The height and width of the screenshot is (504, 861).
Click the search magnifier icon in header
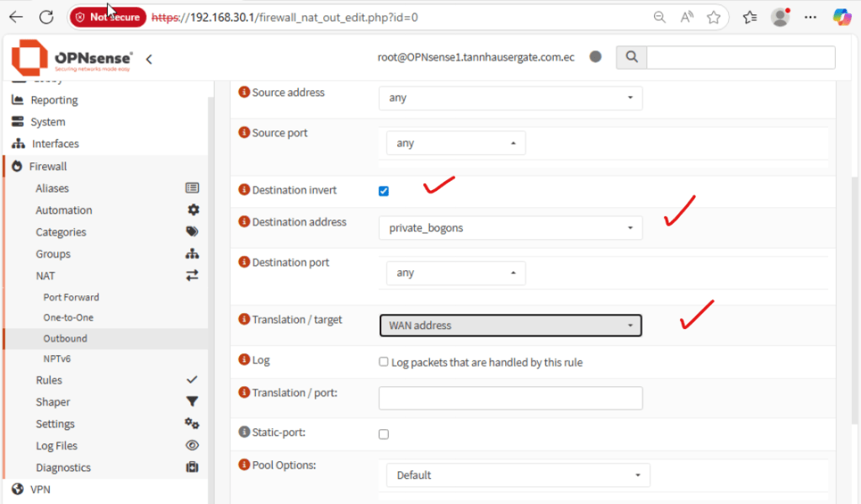pyautogui.click(x=631, y=57)
